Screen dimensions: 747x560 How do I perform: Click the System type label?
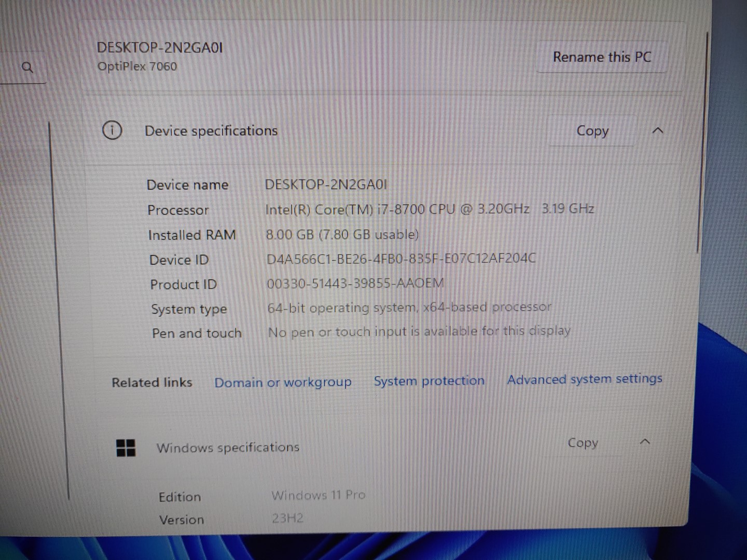point(189,310)
